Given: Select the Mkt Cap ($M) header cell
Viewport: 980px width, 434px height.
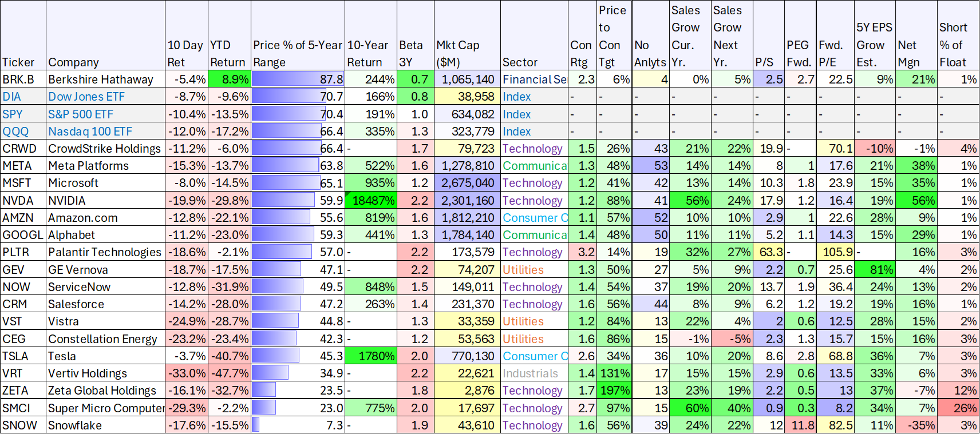Looking at the screenshot, I should 467,35.
